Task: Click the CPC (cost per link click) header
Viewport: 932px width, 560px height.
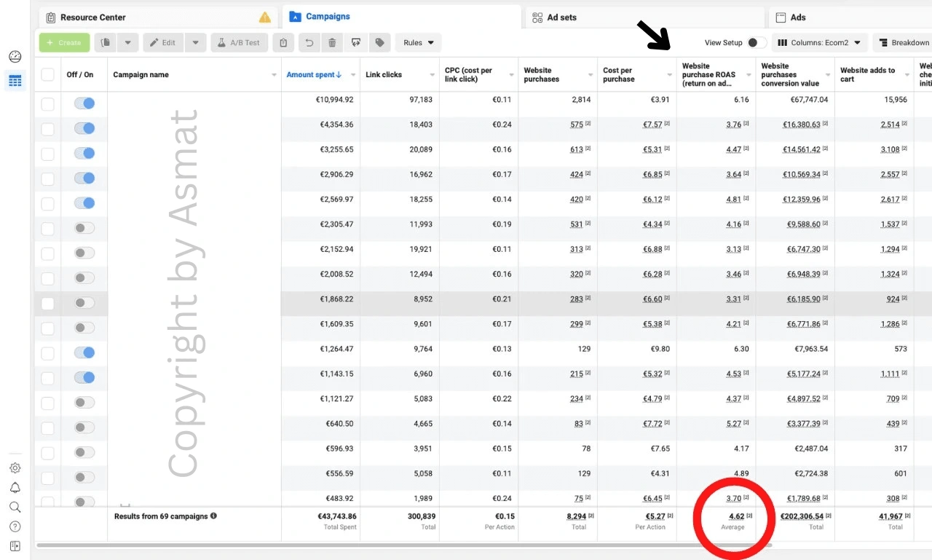Action: pyautogui.click(x=469, y=75)
